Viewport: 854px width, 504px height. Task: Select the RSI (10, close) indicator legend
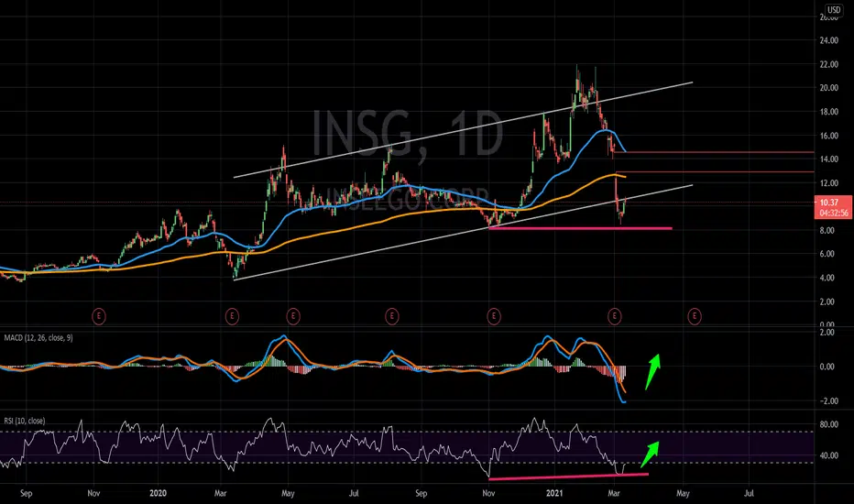click(25, 421)
